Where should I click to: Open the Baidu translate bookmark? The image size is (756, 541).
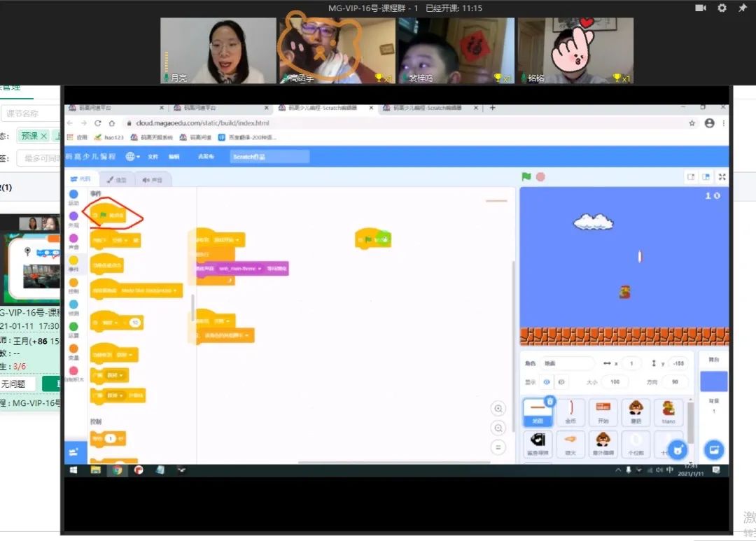247,137
